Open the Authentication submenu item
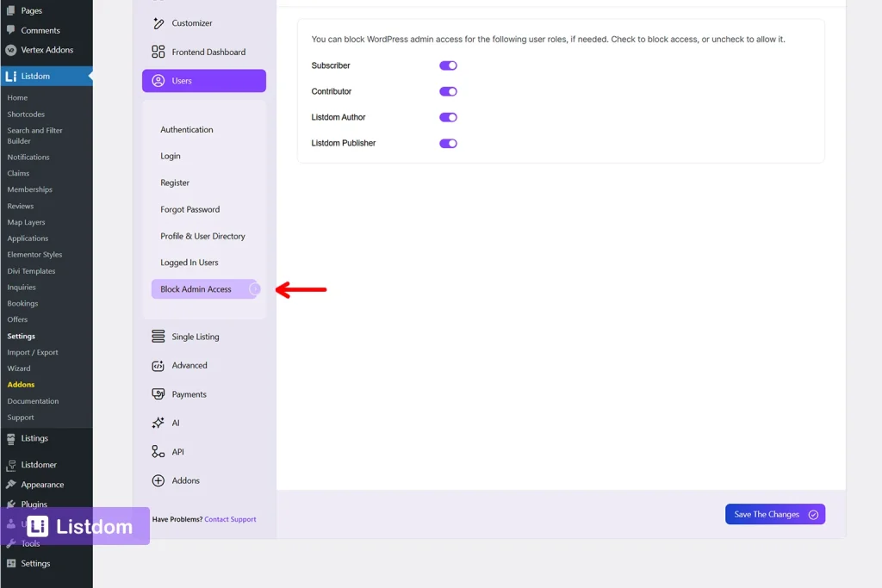This screenshot has width=882, height=588. 187,129
